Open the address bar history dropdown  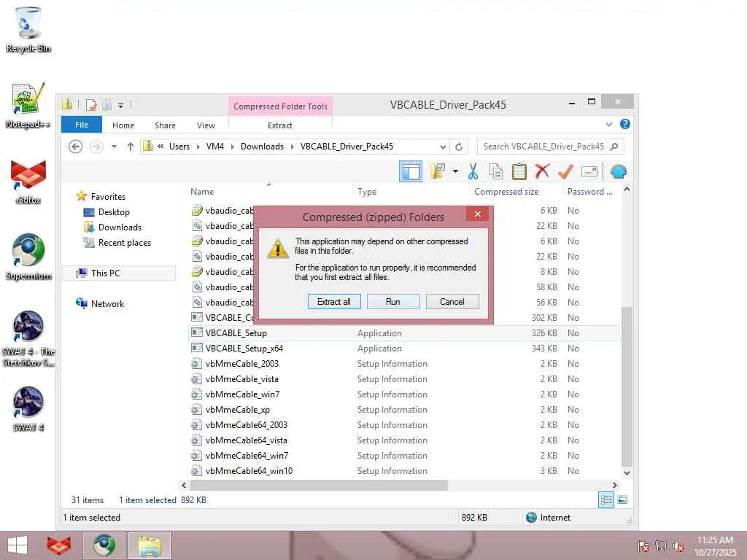tap(443, 147)
